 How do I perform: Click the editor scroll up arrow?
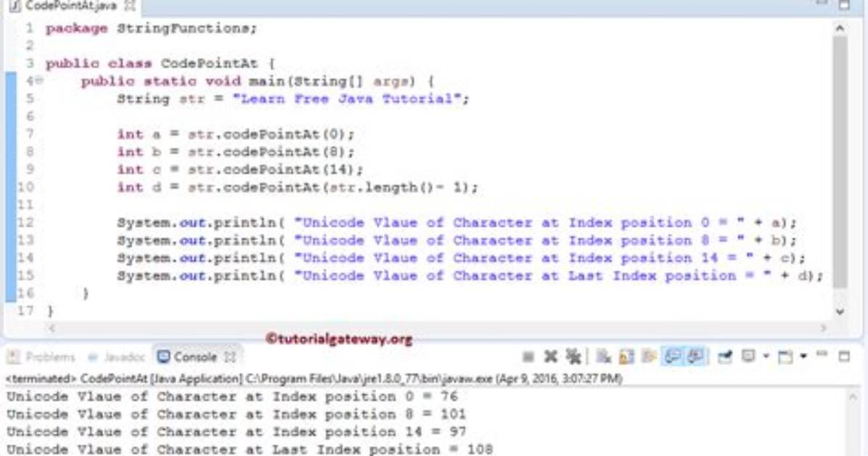tap(840, 28)
